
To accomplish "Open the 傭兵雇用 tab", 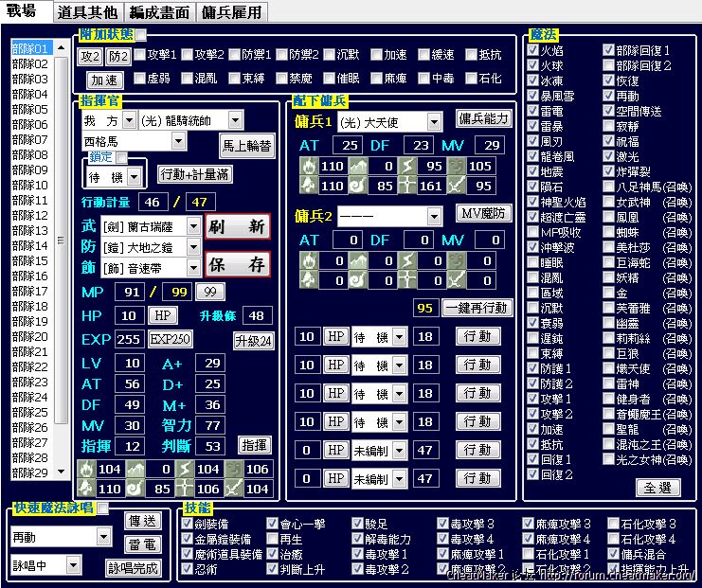I will 231,12.
